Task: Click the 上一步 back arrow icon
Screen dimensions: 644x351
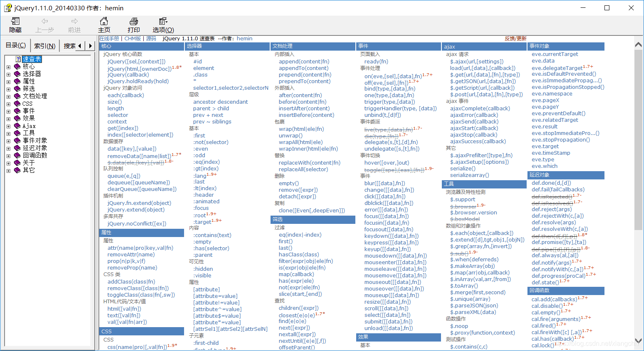Action: pos(45,21)
